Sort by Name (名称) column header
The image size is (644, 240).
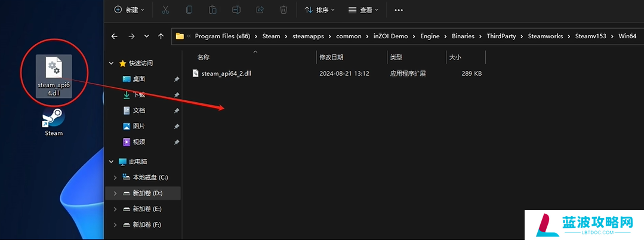click(x=204, y=57)
